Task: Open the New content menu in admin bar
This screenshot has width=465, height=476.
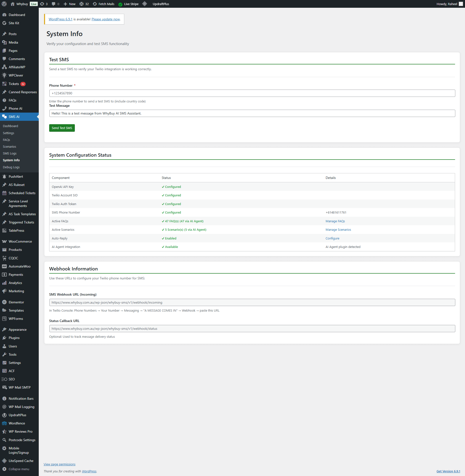Action: tap(70, 4)
